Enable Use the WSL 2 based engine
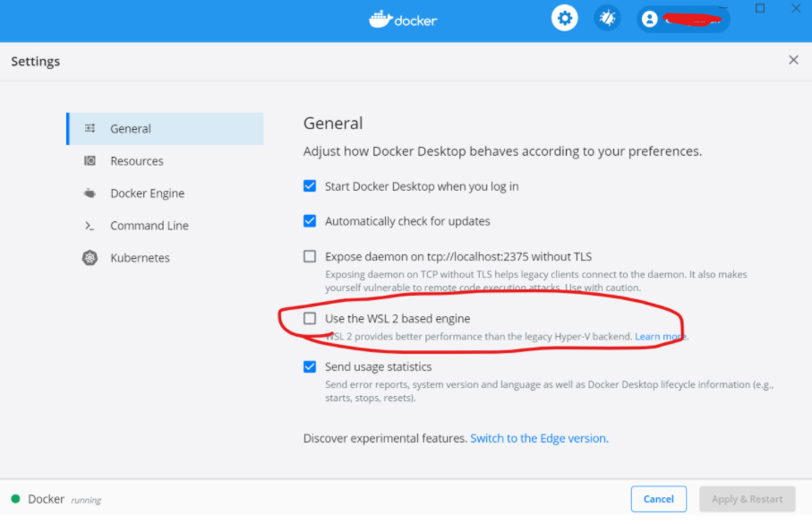This screenshot has height=524, width=812. click(x=310, y=318)
